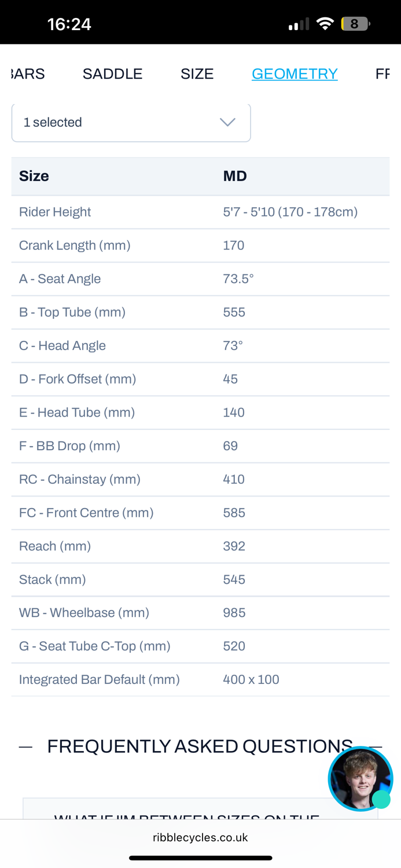This screenshot has height=868, width=401.
Task: Tap the home indicator bar at bottom
Action: 200,858
